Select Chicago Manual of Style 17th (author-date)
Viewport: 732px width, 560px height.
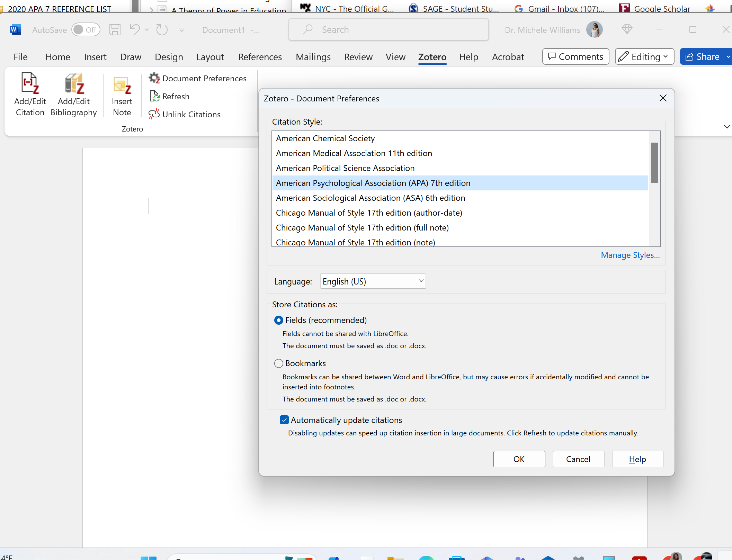tap(369, 213)
